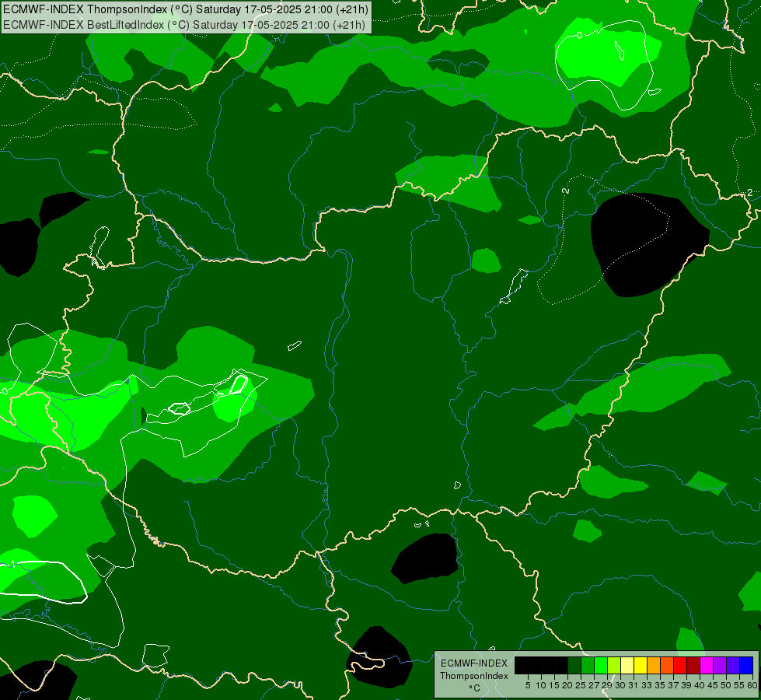Pick the bright red 37–39 legend swatch
Viewport: 761px width, 700px height.
coord(680,665)
